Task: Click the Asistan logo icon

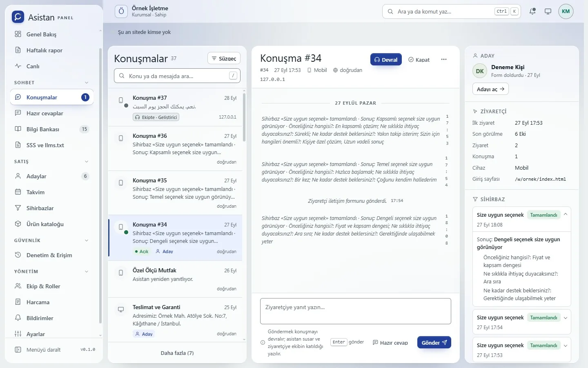Action: point(18,17)
